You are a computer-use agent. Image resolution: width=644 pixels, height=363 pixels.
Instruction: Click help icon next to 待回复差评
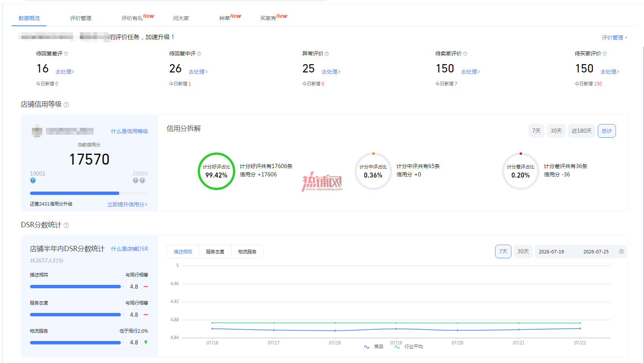coord(66,54)
